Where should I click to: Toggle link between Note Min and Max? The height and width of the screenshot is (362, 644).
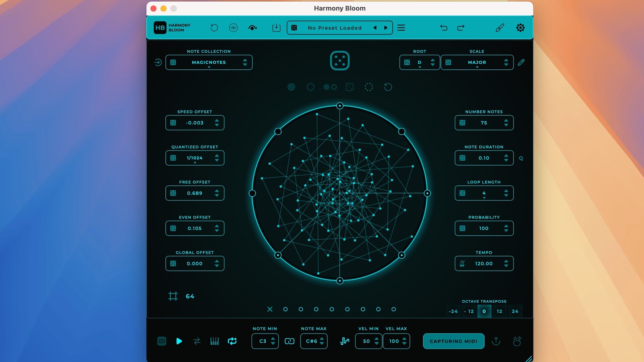(289, 341)
